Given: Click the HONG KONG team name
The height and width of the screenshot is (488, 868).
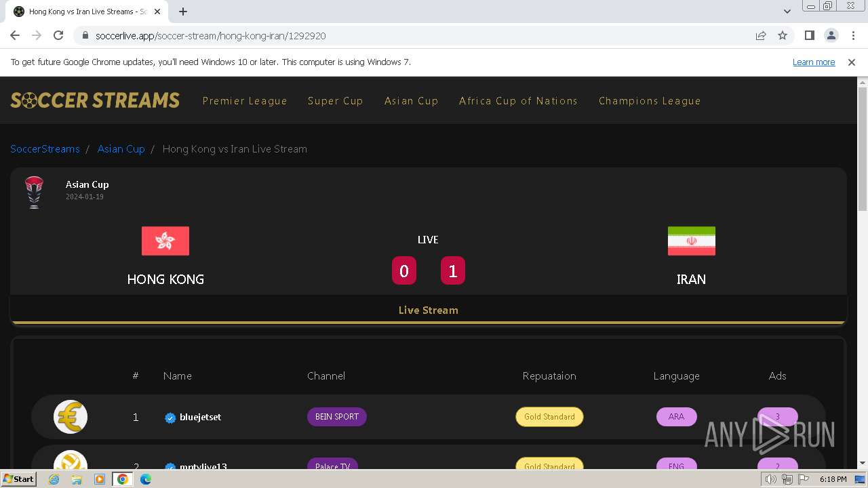Looking at the screenshot, I should coord(165,279).
